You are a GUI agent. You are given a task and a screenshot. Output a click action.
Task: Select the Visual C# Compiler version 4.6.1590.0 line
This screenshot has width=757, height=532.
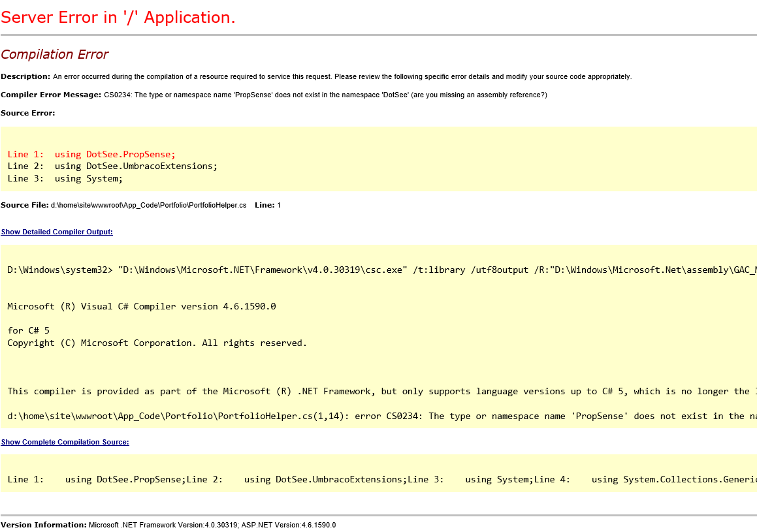(x=141, y=306)
